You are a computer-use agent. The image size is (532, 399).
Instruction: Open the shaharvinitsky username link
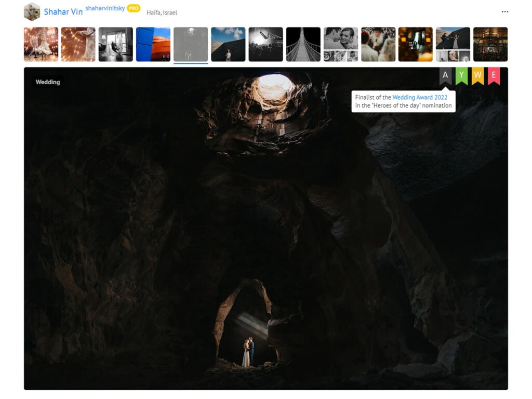tap(105, 8)
